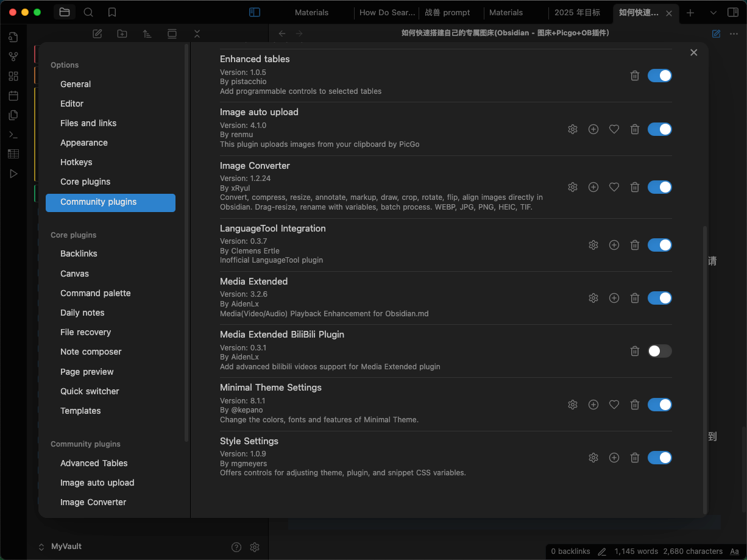This screenshot has height=560, width=747.
Task: Open Hotkeys settings section
Action: click(x=76, y=162)
